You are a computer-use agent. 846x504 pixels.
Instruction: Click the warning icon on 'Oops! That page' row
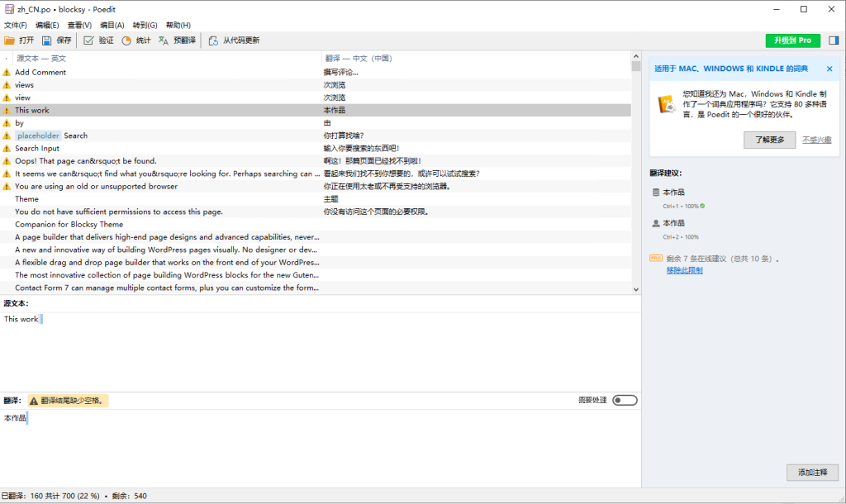tap(7, 161)
